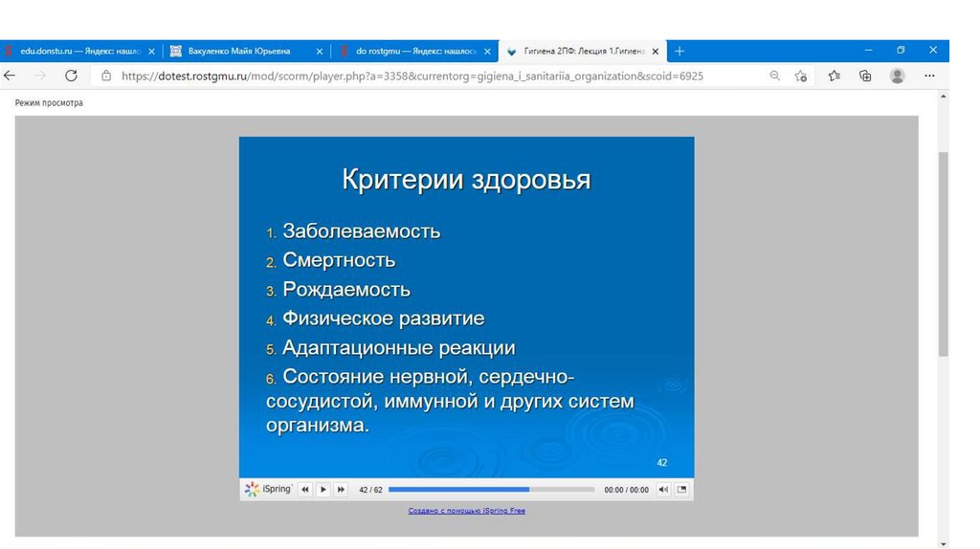
Task: Go to the previous slide in iSpring player
Action: (305, 490)
